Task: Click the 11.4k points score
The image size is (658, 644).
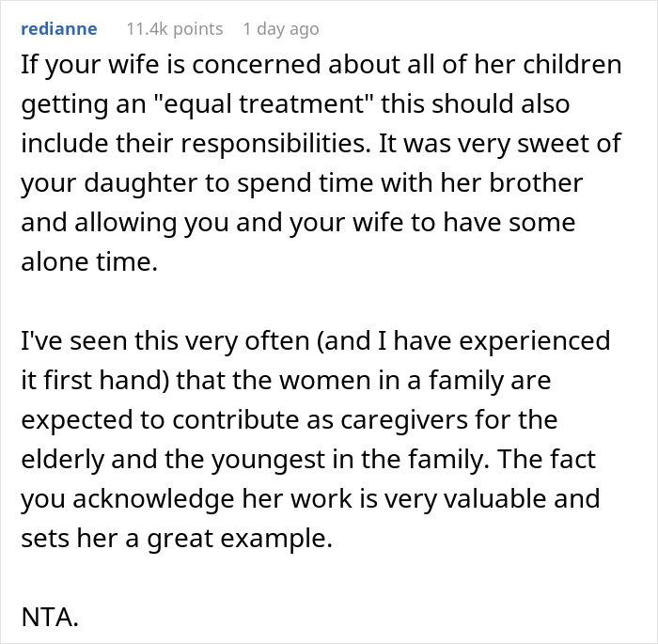Action: pyautogui.click(x=175, y=29)
